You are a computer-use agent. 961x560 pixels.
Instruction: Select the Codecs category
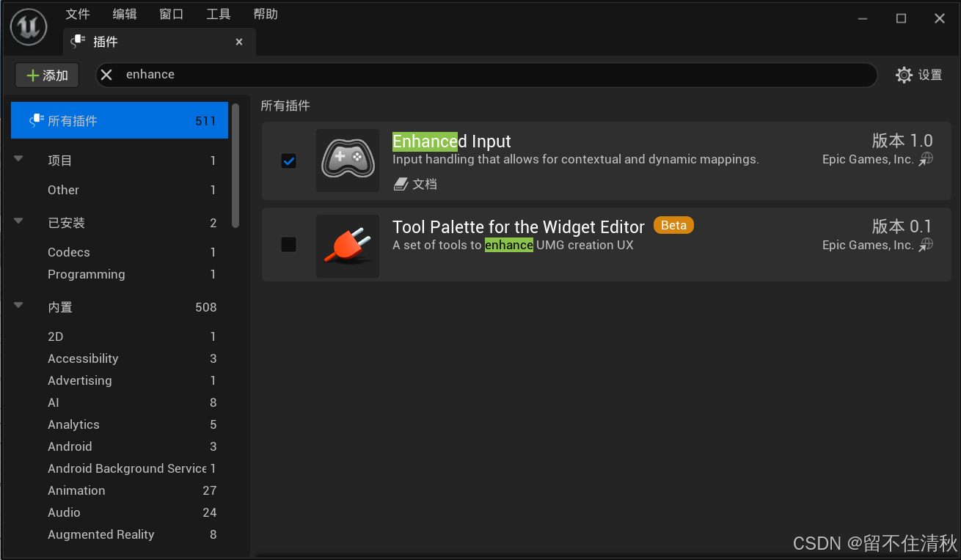tap(120, 252)
